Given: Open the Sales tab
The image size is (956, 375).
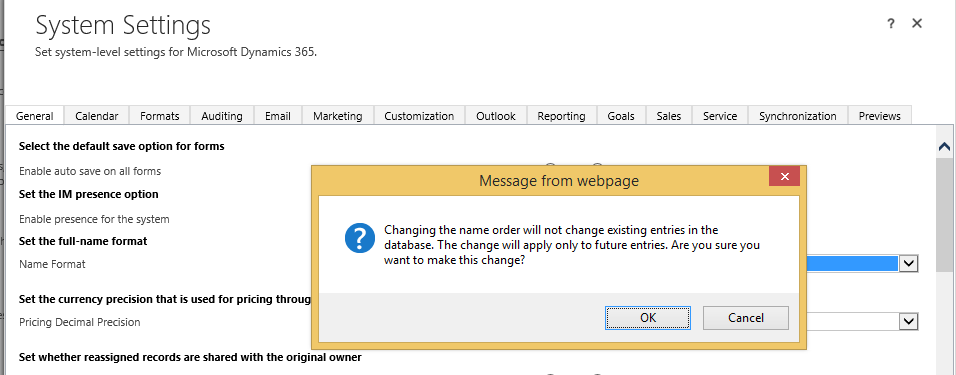Looking at the screenshot, I should [669, 116].
